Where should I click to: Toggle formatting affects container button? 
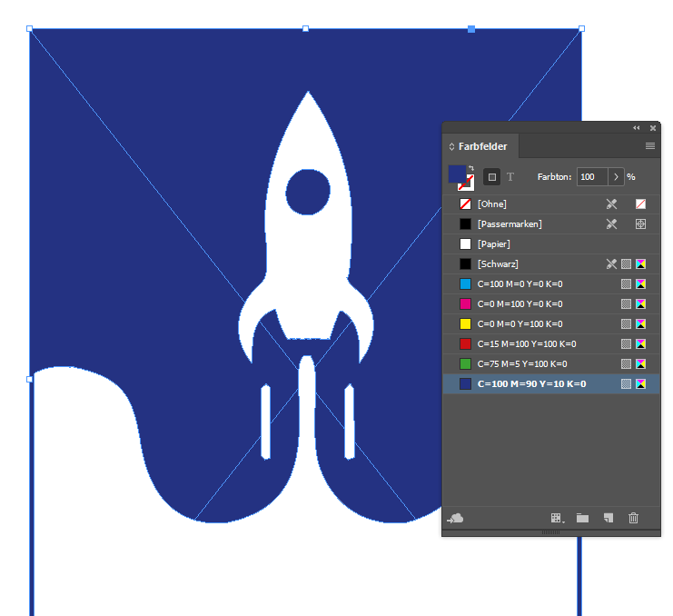click(491, 177)
